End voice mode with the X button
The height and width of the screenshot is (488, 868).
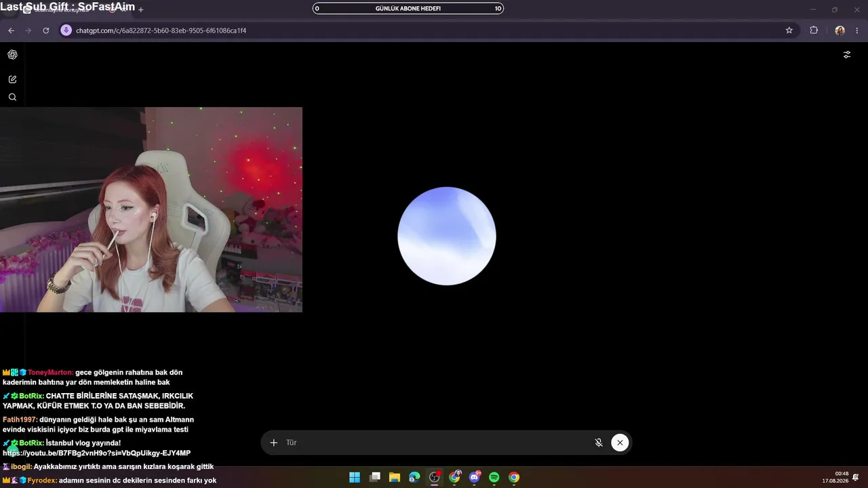coord(620,443)
